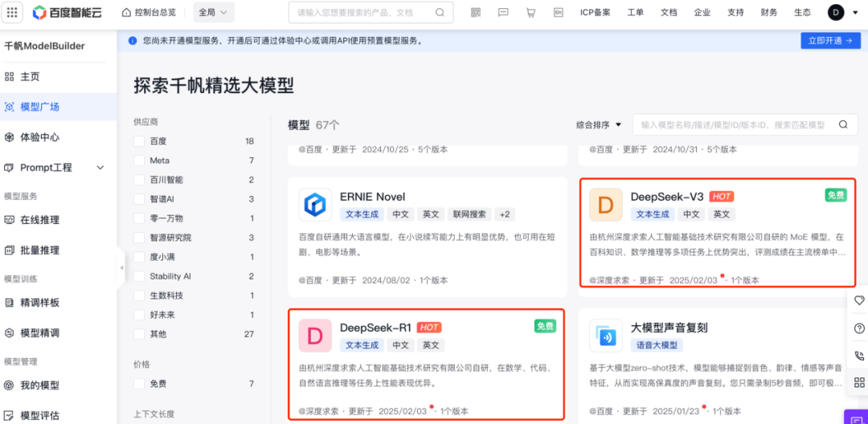Viewport: 868px width, 424px height.
Task: Open the 全局 region dropdown
Action: pyautogui.click(x=213, y=13)
